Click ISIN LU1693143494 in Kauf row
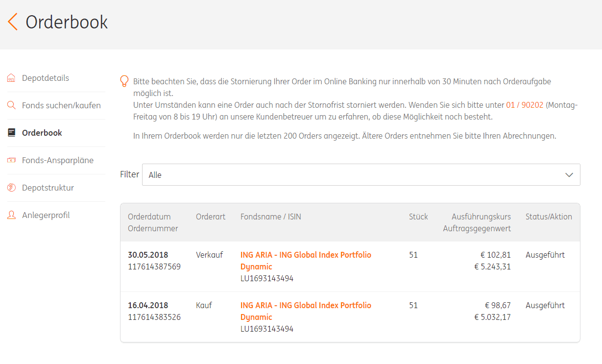602x364 pixels. 267,329
